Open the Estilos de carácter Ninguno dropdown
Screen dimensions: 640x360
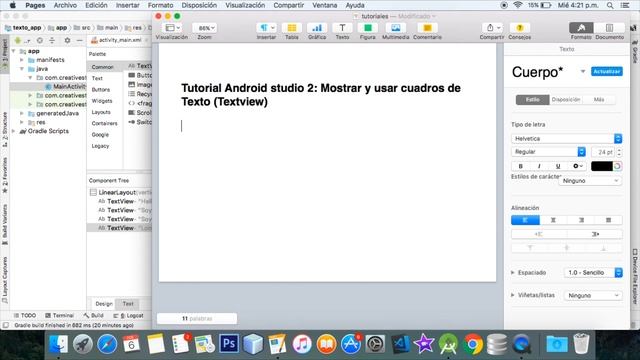[x=590, y=181]
